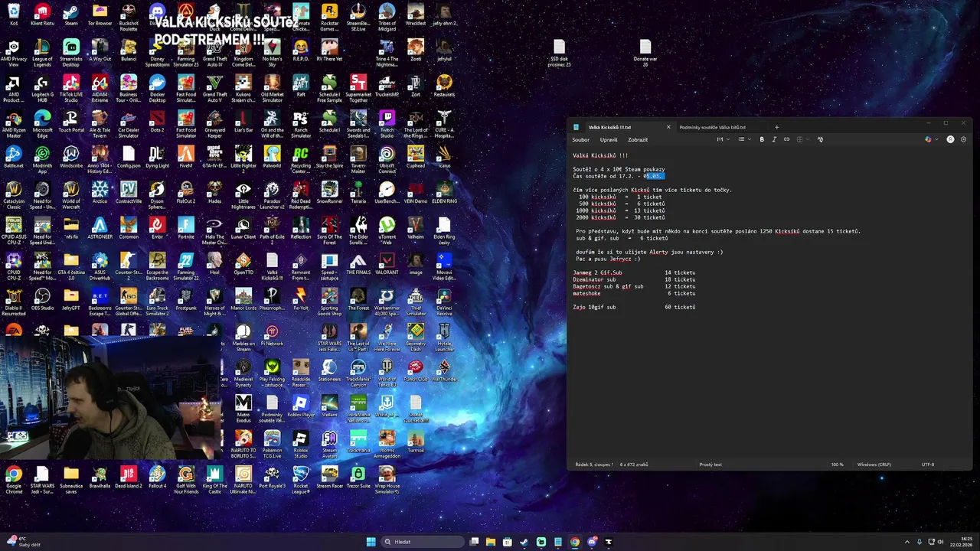Open the Upravit menu in Notepad

coord(609,139)
